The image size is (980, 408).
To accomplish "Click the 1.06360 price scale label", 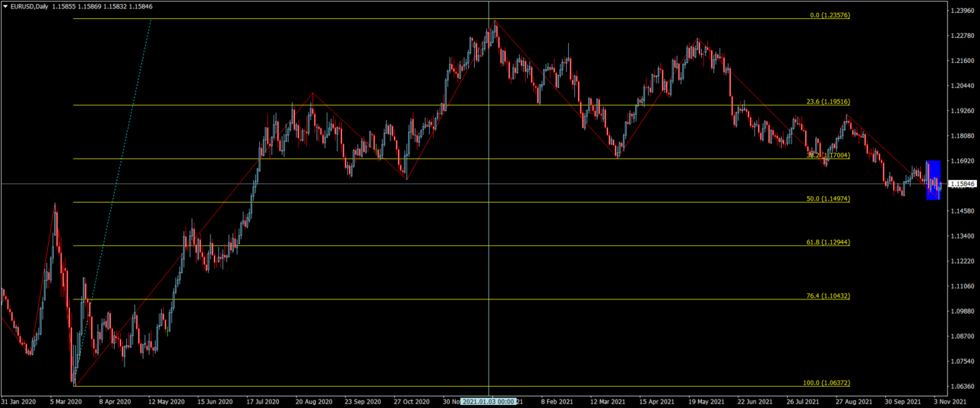I will coord(962,386).
